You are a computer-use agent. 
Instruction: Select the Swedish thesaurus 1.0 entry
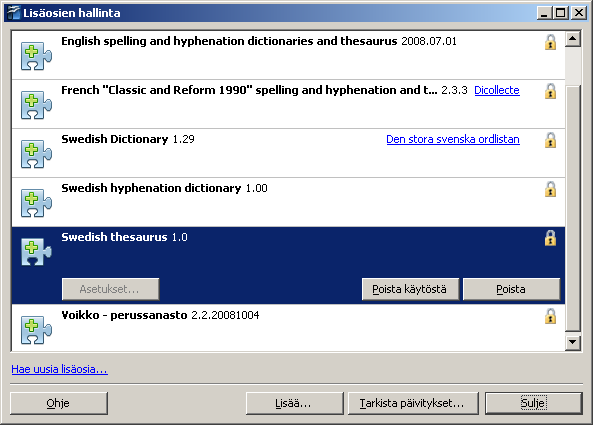288,265
